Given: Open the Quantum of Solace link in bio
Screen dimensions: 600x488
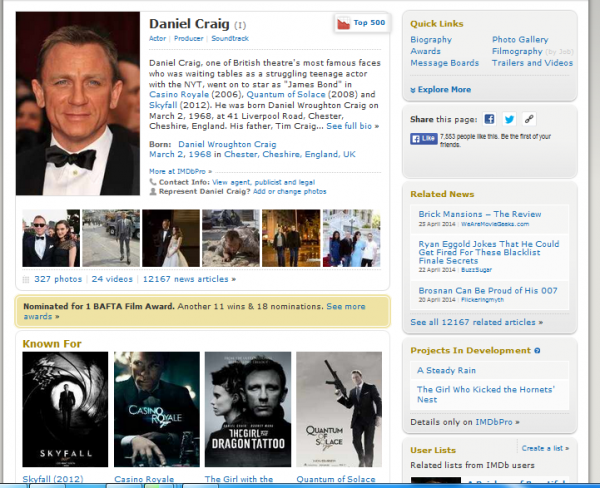Looking at the screenshot, I should pyautogui.click(x=286, y=95).
